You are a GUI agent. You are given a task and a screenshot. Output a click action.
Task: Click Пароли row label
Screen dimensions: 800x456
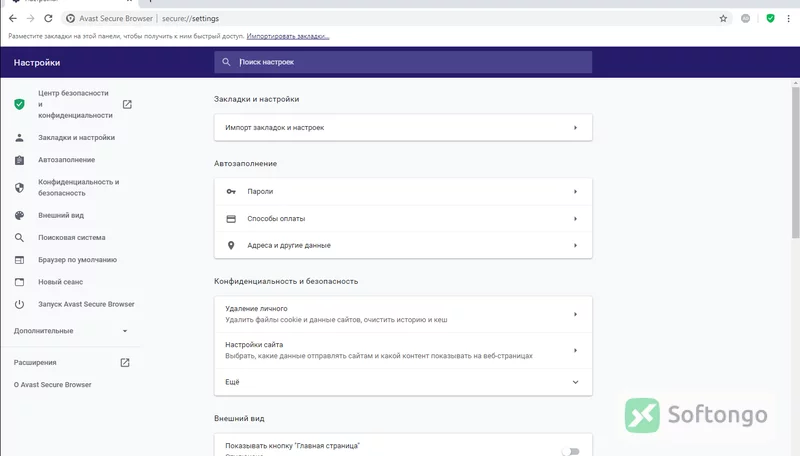[x=260, y=192]
